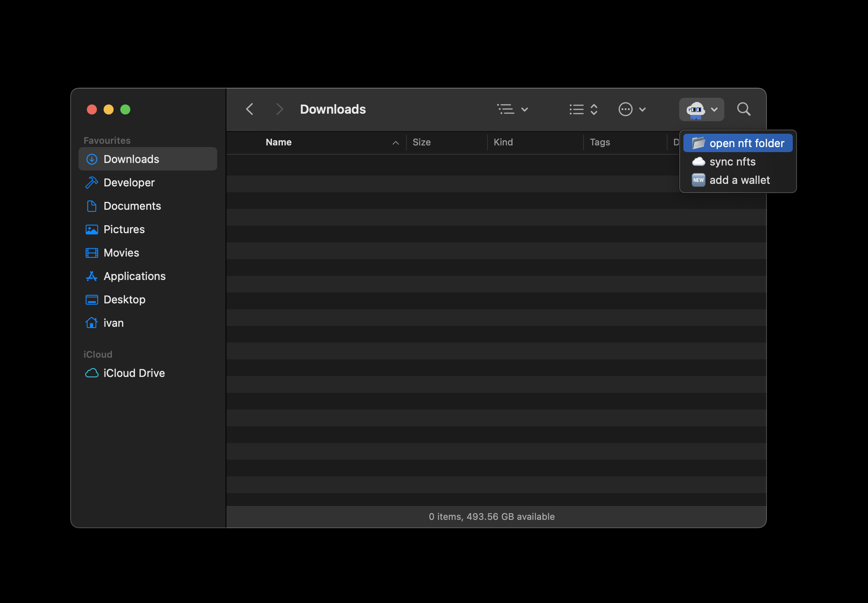This screenshot has width=868, height=603.
Task: Click the iCloud Drive cloud icon
Action: 91,373
